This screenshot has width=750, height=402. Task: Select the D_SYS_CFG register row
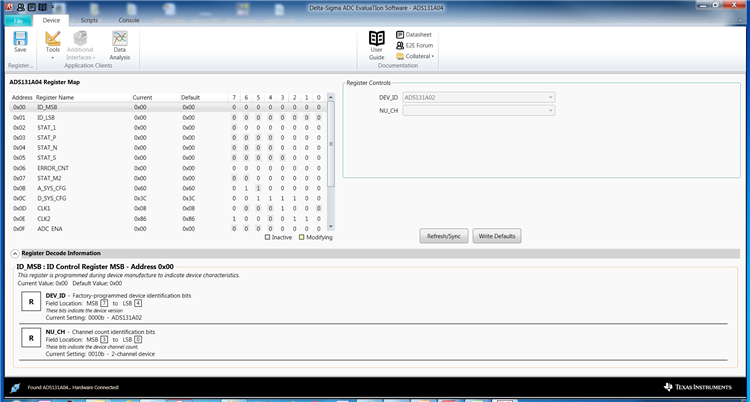click(168, 199)
